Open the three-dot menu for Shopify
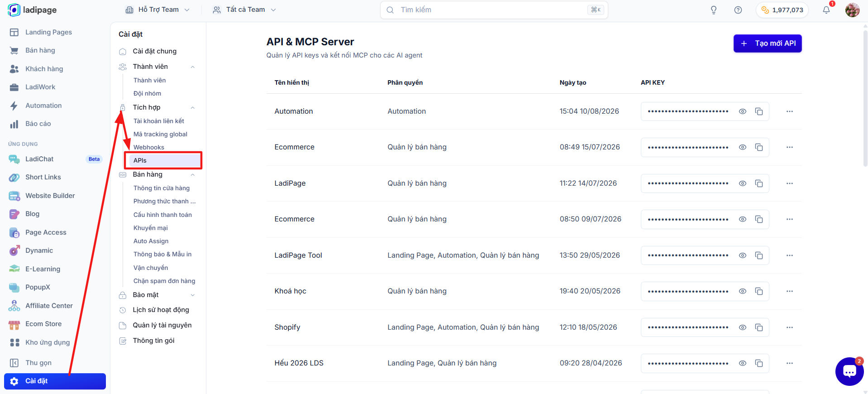 click(x=790, y=327)
